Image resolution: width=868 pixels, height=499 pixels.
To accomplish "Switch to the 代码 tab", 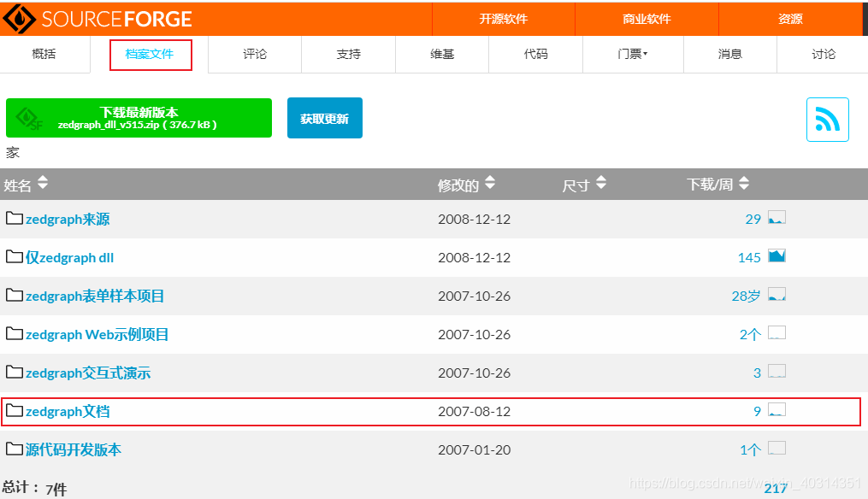I will [536, 54].
